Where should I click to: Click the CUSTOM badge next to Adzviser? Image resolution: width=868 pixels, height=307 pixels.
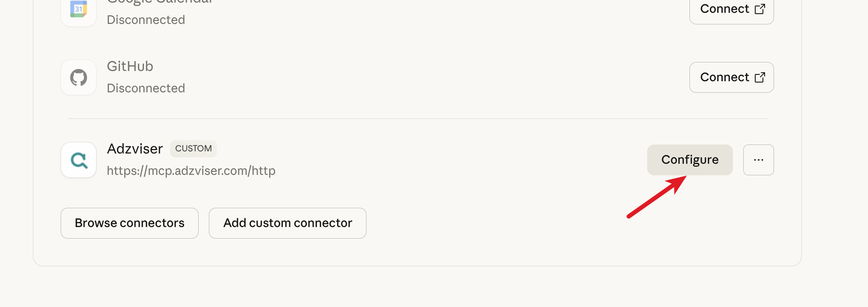point(193,148)
